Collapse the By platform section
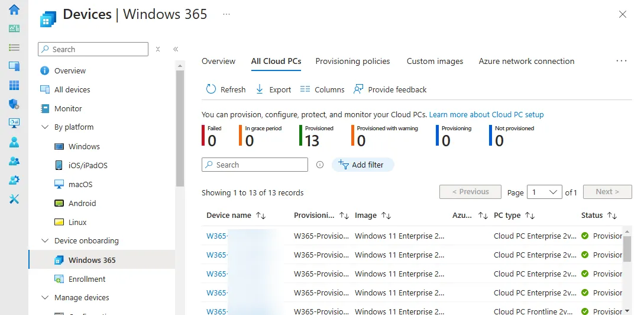Viewport: 644px width, 315px height. pyautogui.click(x=45, y=127)
